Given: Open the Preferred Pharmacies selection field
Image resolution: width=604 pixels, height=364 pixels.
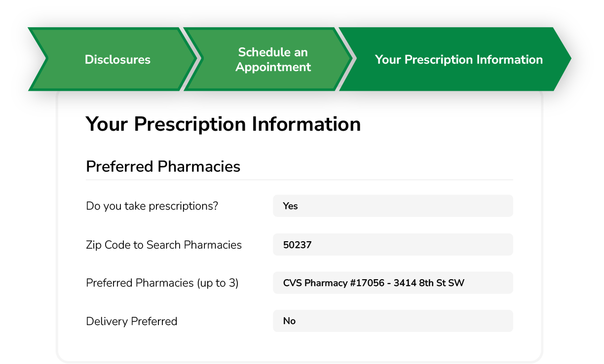Looking at the screenshot, I should pos(392,283).
